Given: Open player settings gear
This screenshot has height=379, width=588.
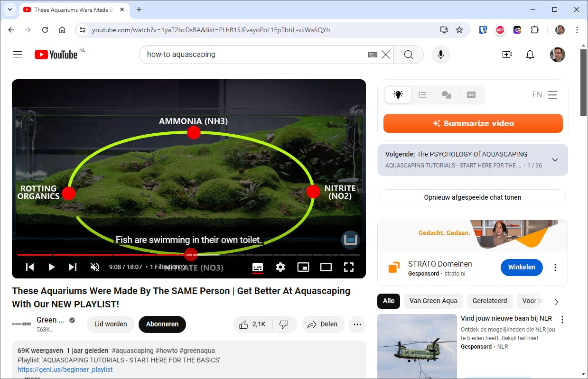Looking at the screenshot, I should (x=280, y=267).
